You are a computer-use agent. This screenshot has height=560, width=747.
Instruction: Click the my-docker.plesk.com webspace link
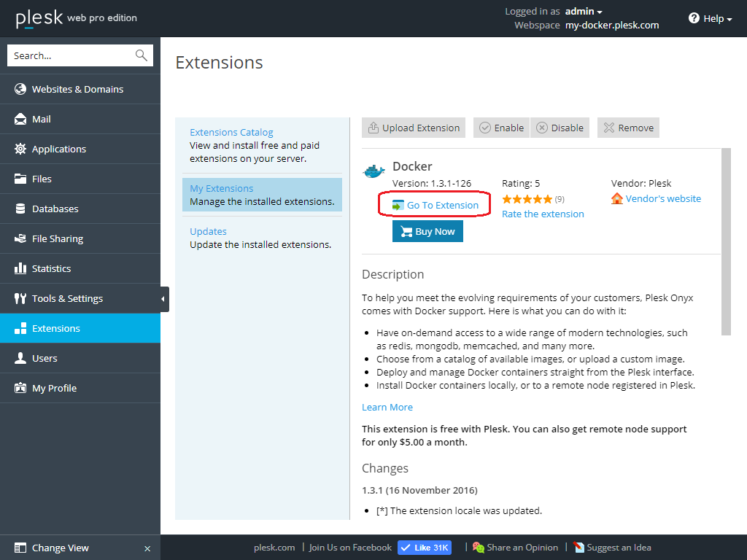point(612,26)
